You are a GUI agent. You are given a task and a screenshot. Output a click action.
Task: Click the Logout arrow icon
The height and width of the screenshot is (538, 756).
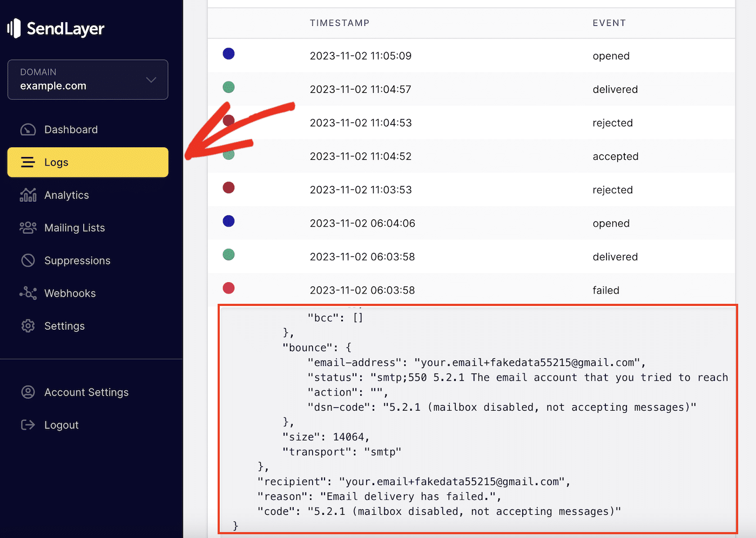click(28, 425)
